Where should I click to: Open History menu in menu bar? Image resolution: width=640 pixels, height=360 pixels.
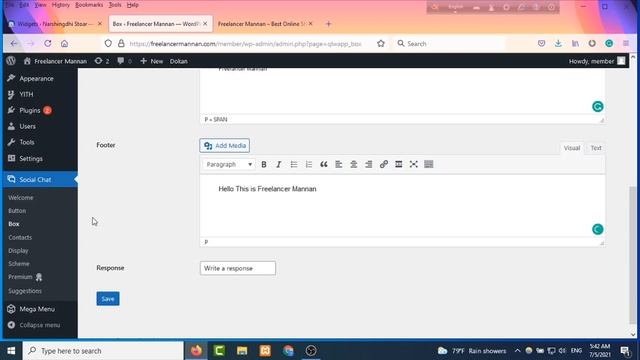coord(61,5)
